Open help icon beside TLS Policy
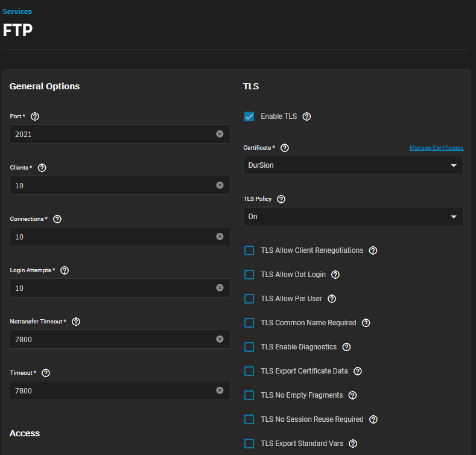476x455 pixels. point(281,199)
